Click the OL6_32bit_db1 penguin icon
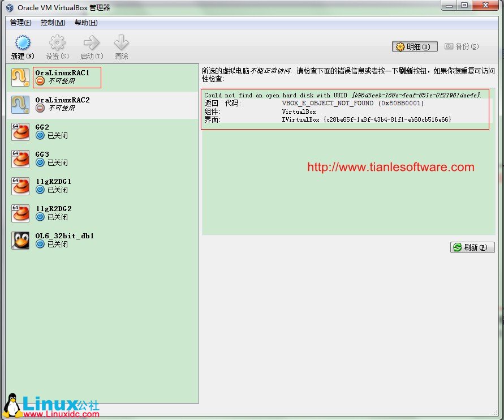The image size is (504, 420). tap(20, 240)
